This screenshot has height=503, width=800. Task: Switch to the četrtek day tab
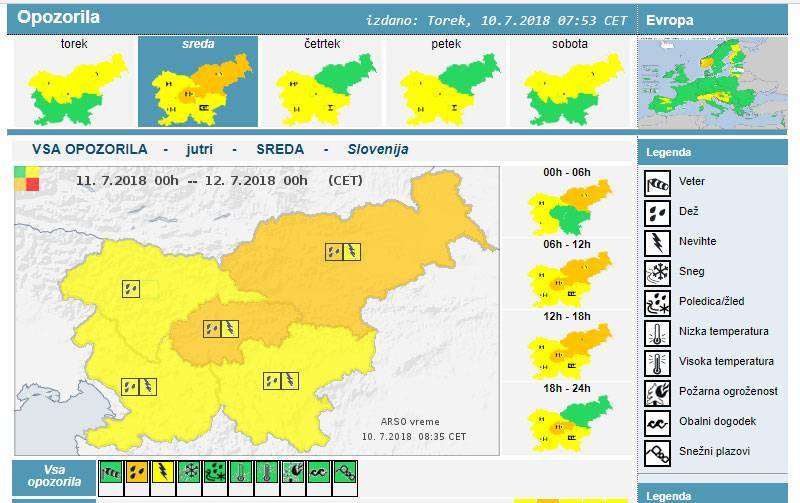pyautogui.click(x=321, y=82)
